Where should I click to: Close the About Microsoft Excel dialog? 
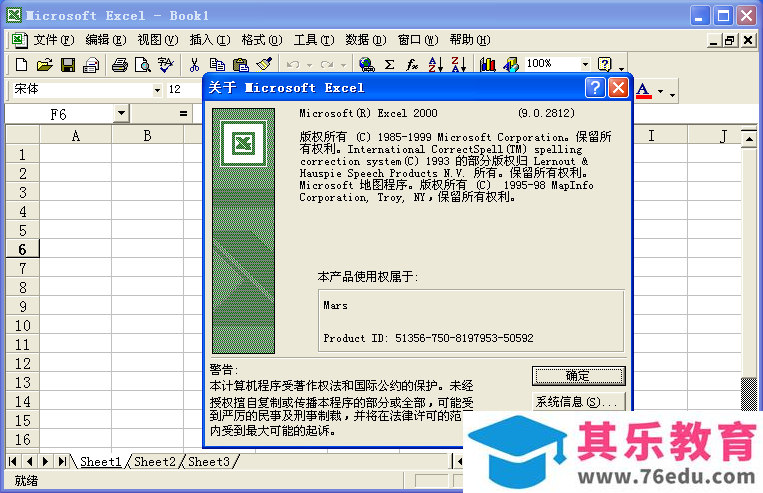coord(618,88)
